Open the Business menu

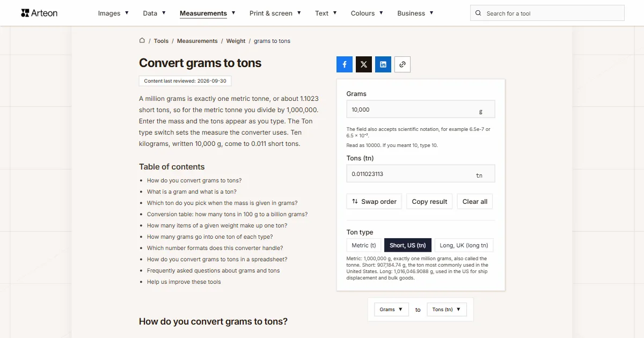click(x=415, y=13)
